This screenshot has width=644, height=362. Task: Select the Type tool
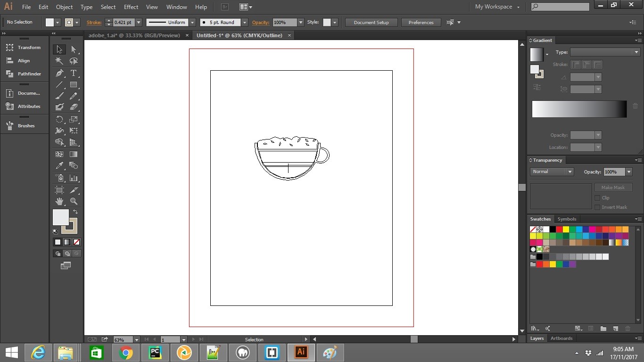pos(74,73)
